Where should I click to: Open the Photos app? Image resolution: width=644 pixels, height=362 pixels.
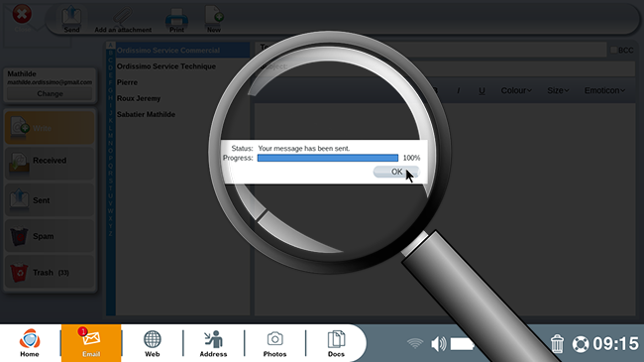point(274,343)
